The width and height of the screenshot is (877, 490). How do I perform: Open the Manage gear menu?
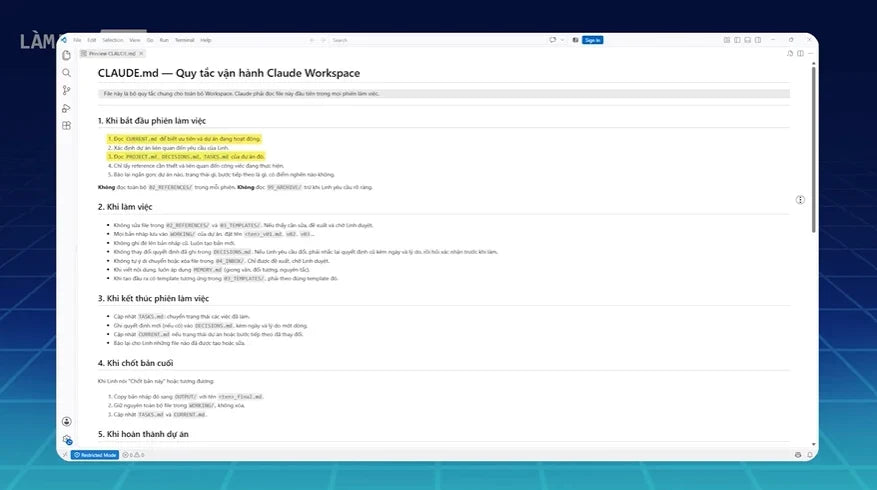pyautogui.click(x=67, y=440)
